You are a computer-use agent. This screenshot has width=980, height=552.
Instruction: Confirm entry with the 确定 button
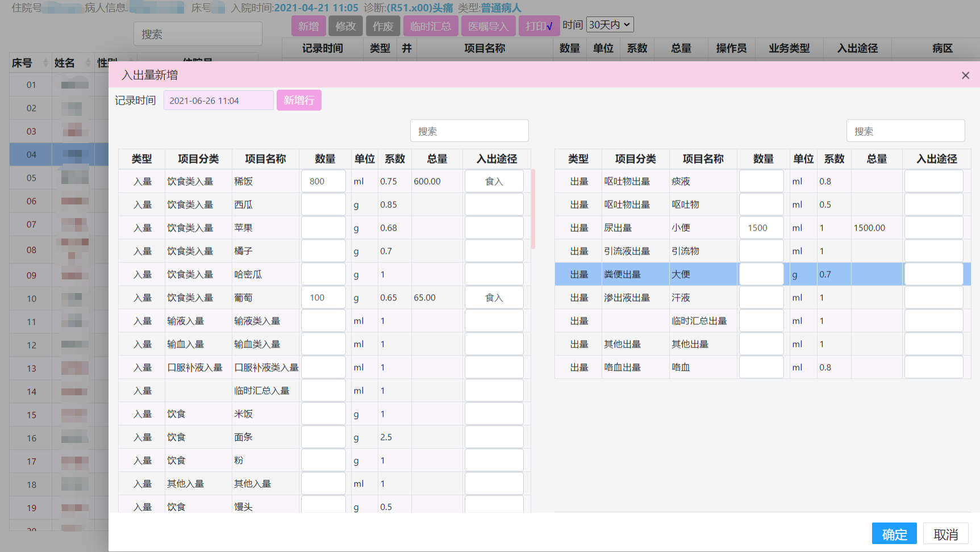pyautogui.click(x=894, y=533)
